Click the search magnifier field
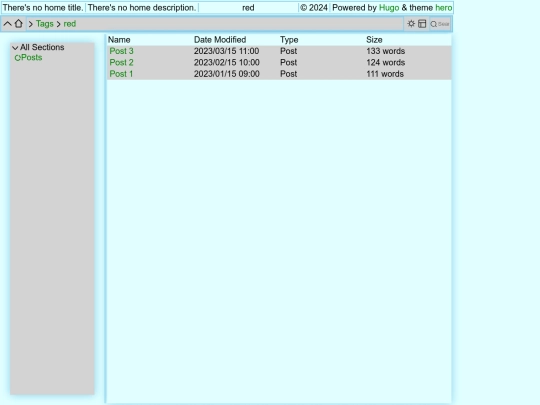Screen dimensions: 540x405 [440, 24]
